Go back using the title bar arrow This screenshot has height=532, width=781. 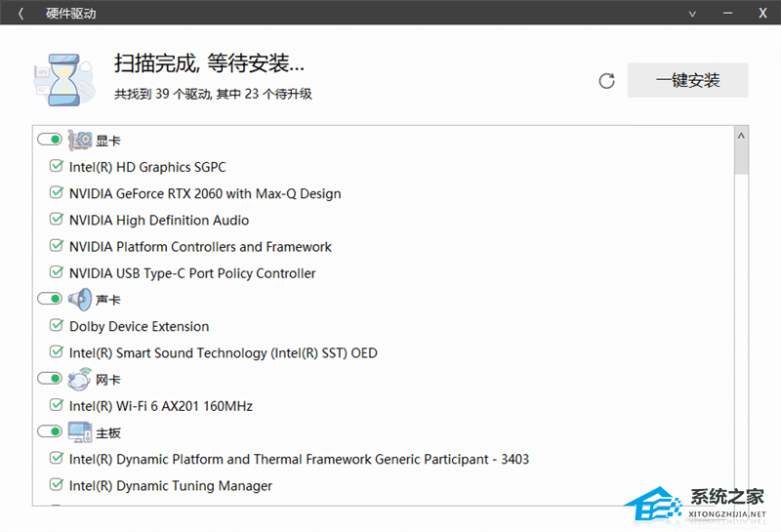tap(21, 14)
